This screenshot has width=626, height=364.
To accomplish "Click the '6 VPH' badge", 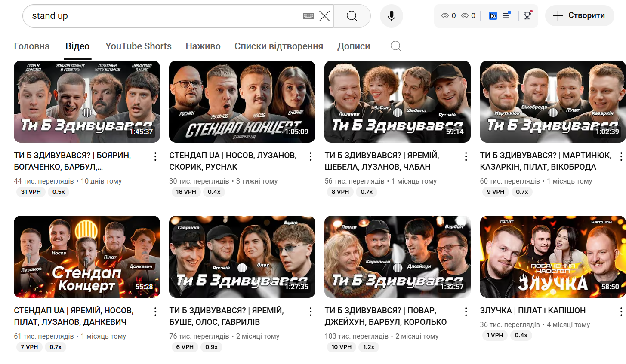I will point(185,347).
